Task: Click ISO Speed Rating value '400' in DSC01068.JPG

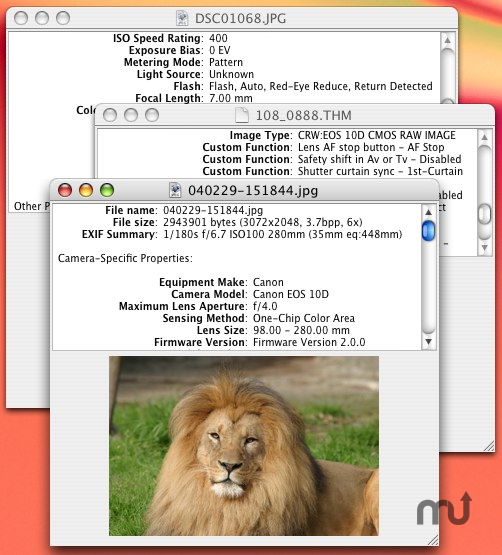Action: pos(218,38)
